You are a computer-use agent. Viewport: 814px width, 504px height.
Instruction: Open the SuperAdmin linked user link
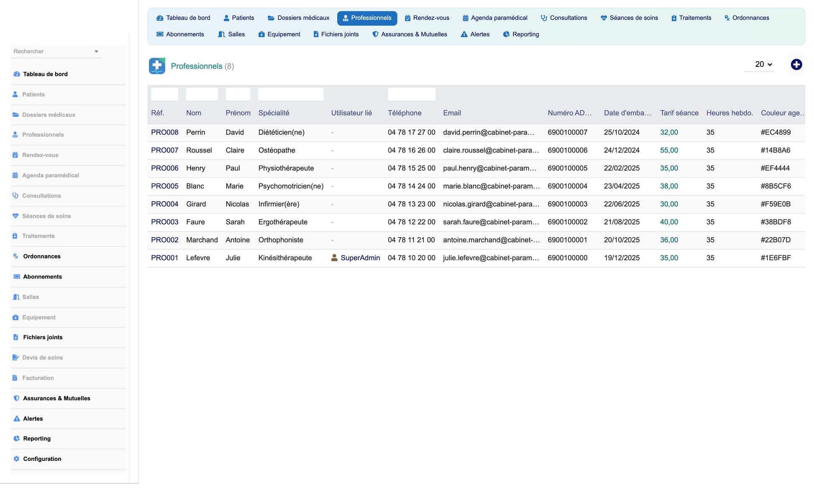click(360, 258)
